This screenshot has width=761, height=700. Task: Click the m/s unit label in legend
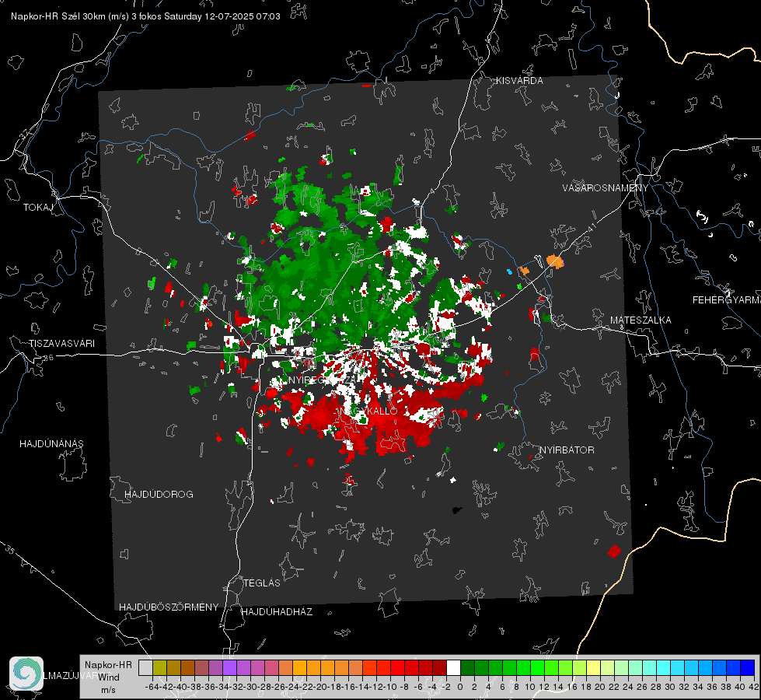tap(108, 690)
